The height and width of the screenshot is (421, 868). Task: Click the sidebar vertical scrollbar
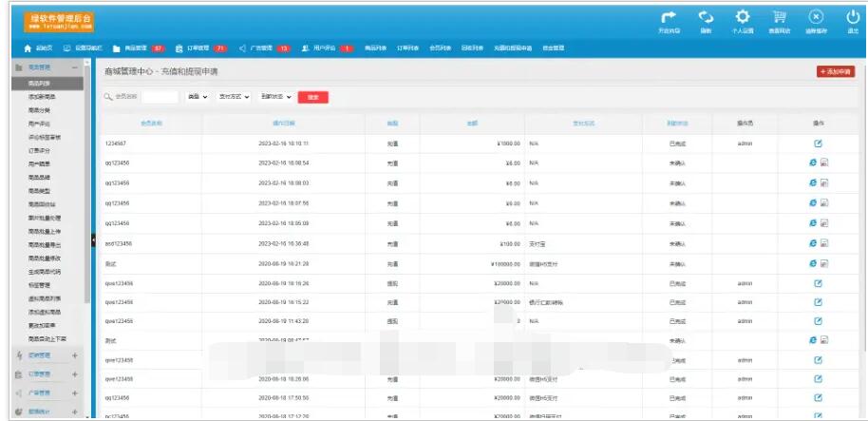tap(87, 182)
